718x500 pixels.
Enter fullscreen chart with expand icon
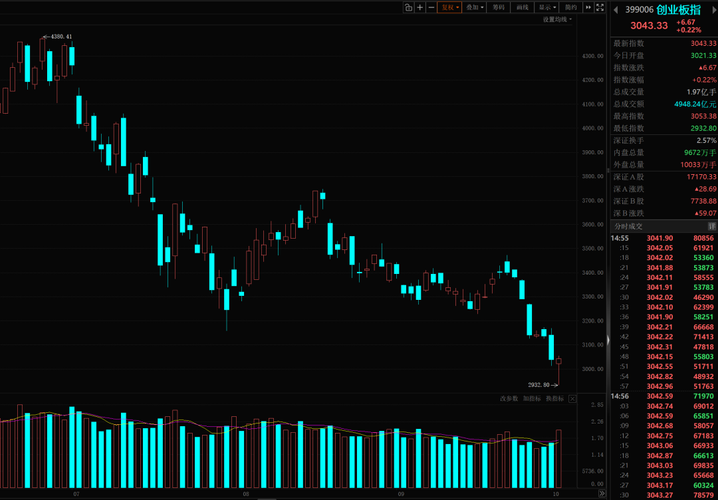pyautogui.click(x=600, y=7)
